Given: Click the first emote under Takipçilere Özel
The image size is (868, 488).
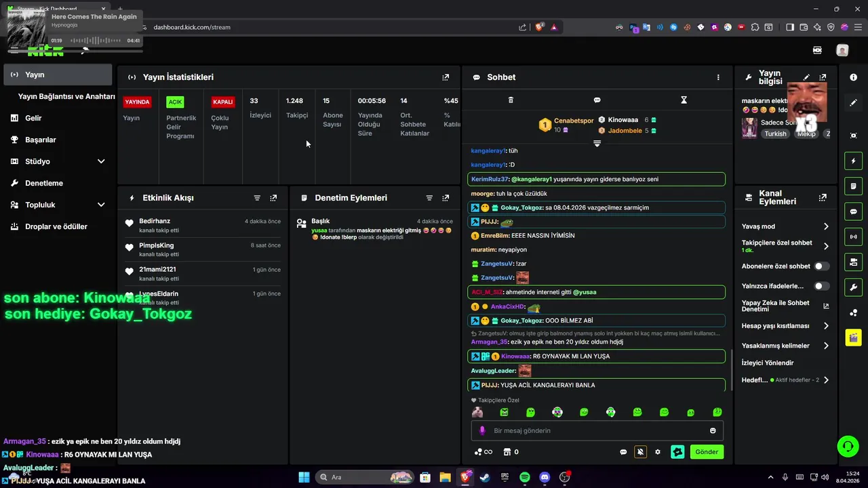Looking at the screenshot, I should 477,412.
